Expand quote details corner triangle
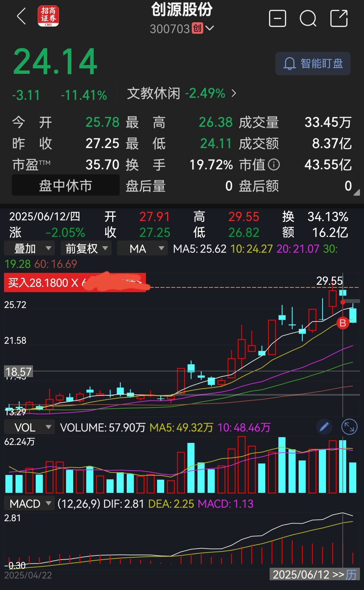Screen dimensions: 364x590 357,192
